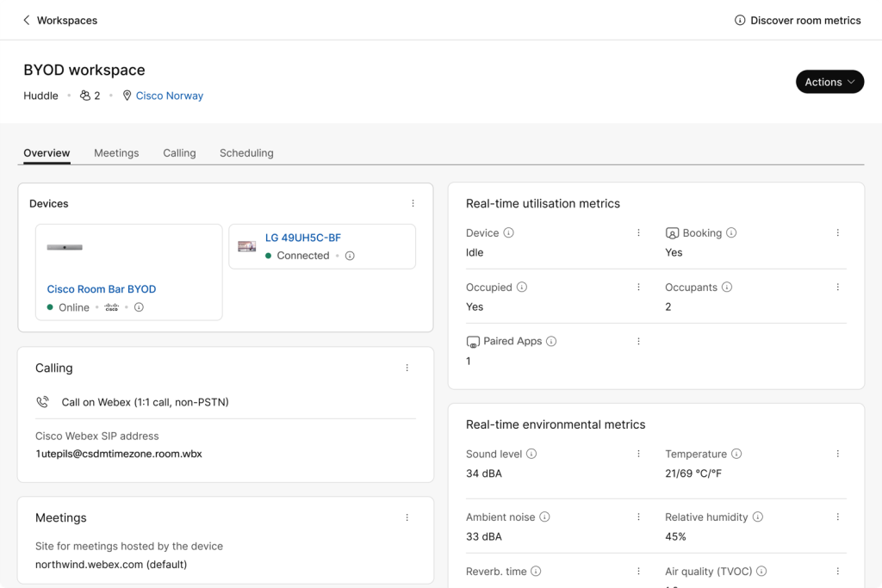The width and height of the screenshot is (882, 588).
Task: Click the info icon next to Paired Apps
Action: click(x=551, y=342)
